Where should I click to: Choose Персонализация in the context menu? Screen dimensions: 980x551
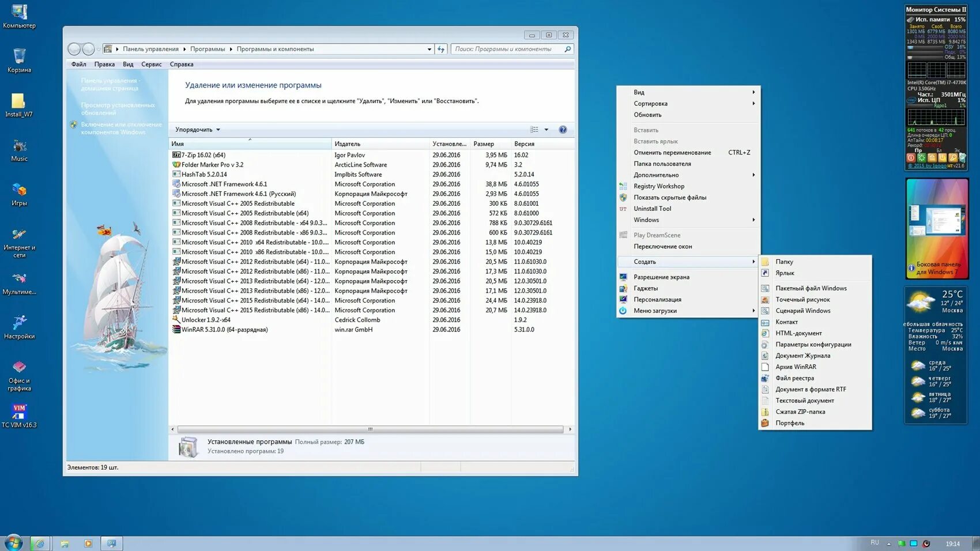pos(689,300)
